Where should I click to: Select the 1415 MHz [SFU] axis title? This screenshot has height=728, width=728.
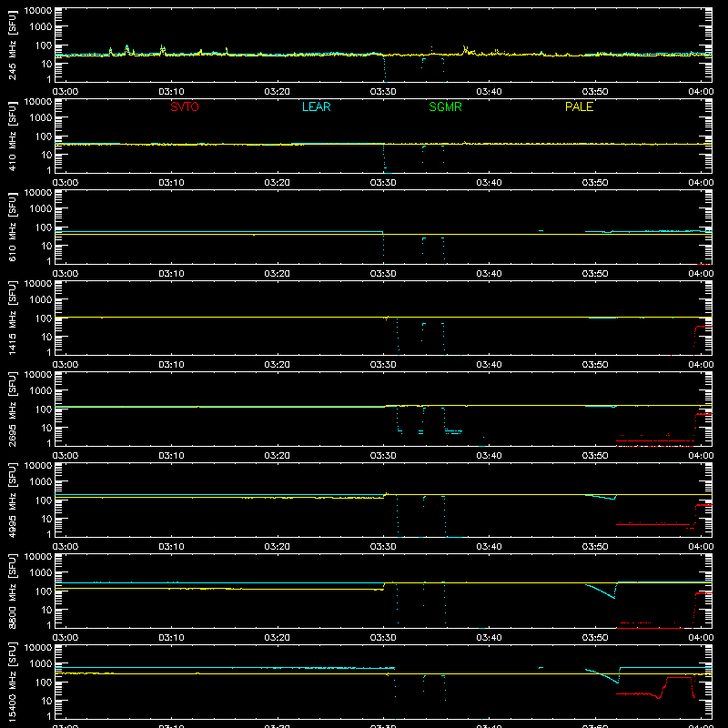[12, 318]
